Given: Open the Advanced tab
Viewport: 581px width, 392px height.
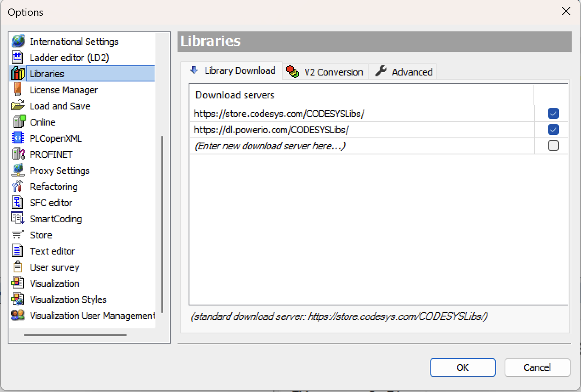Looking at the screenshot, I should pyautogui.click(x=403, y=72).
